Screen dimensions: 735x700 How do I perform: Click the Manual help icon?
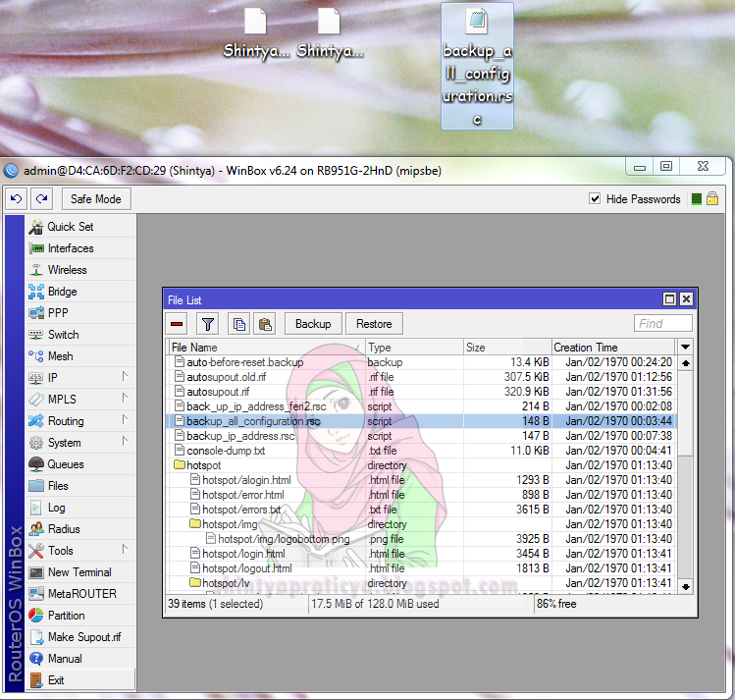(36, 658)
